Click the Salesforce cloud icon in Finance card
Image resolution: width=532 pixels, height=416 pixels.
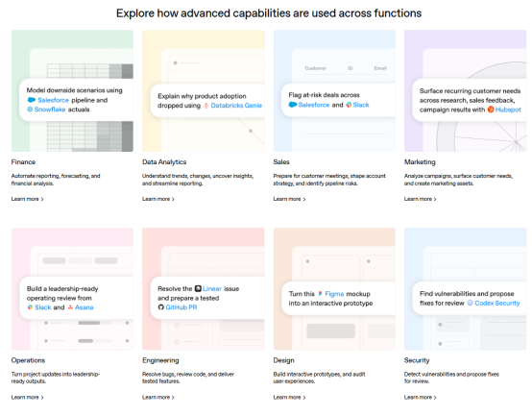(32, 100)
